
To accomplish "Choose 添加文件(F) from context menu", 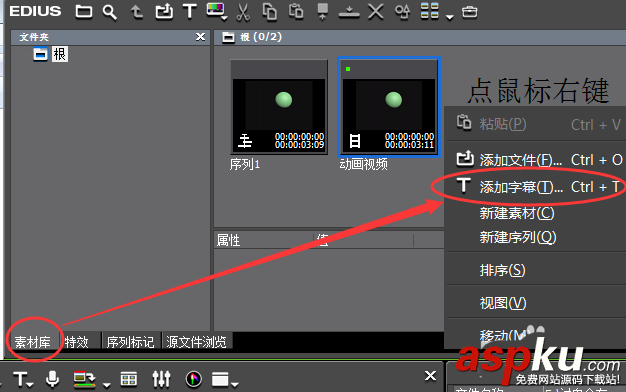I will 535,160.
